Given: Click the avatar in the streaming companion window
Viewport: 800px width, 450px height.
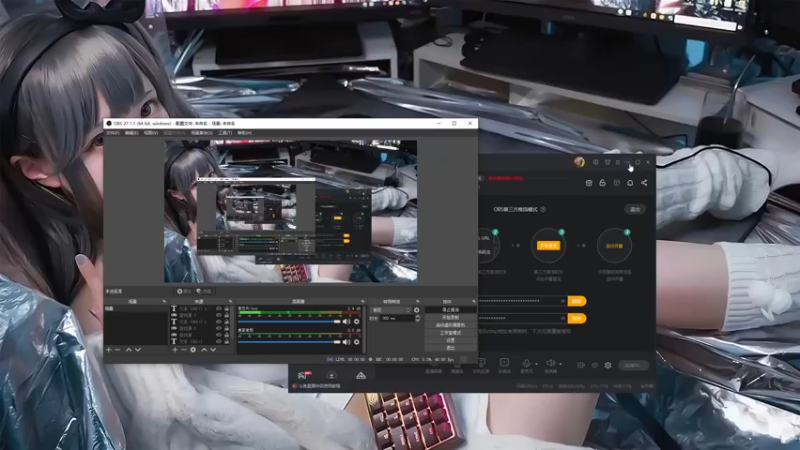Looking at the screenshot, I should pos(579,162).
